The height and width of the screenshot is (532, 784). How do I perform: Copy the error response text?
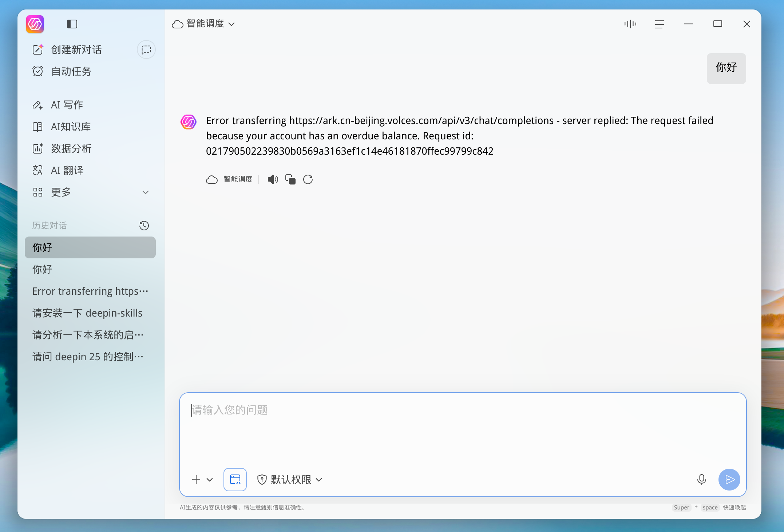290,179
